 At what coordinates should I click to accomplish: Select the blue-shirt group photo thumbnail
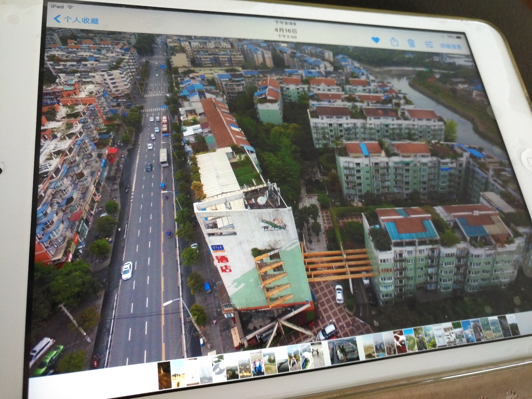coord(258,364)
